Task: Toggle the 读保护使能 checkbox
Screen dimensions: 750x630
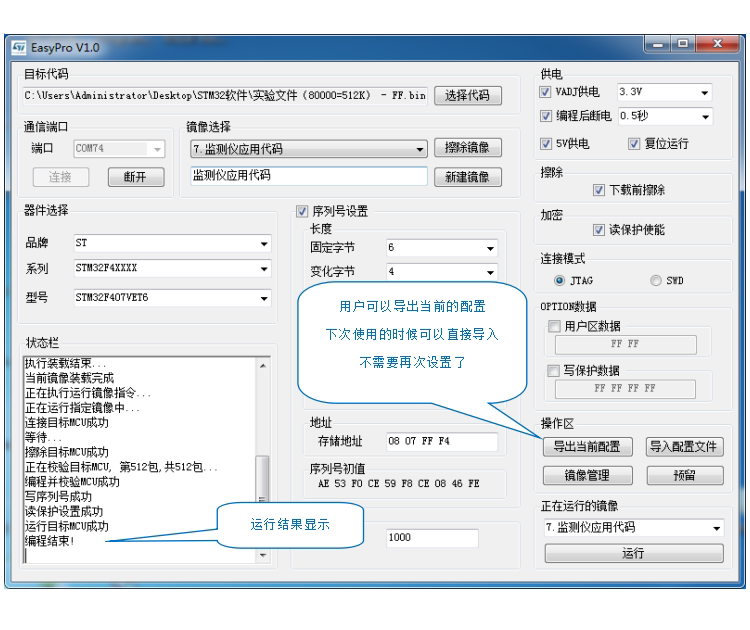Action: (598, 230)
